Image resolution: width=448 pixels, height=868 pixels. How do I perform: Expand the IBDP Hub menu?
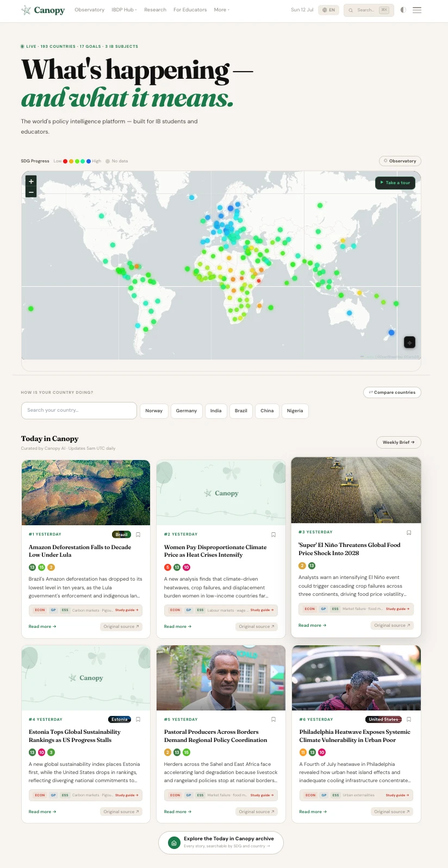124,10
